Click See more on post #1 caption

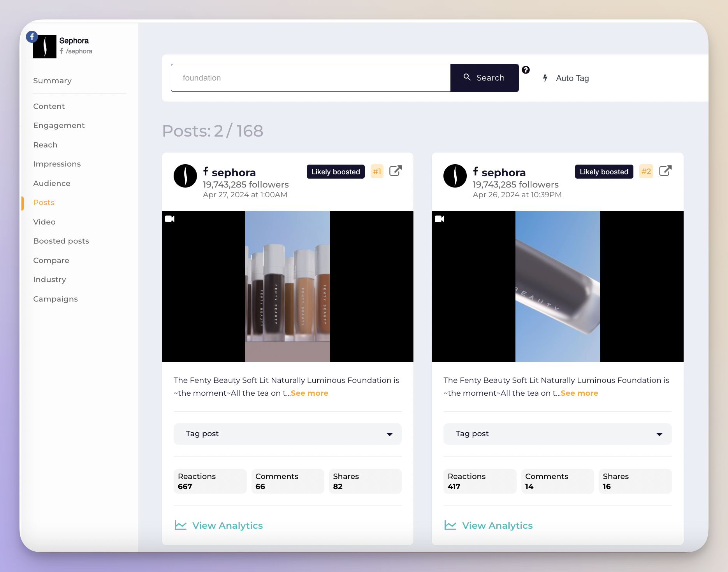(309, 393)
